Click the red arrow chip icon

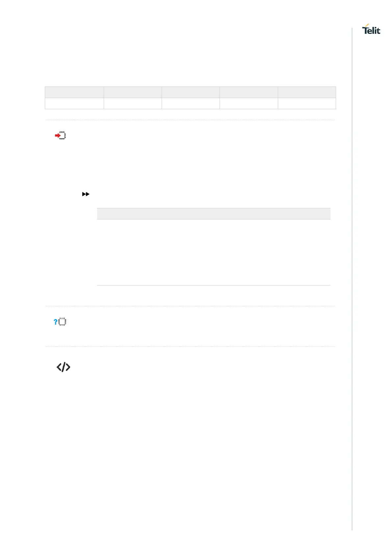[60, 135]
